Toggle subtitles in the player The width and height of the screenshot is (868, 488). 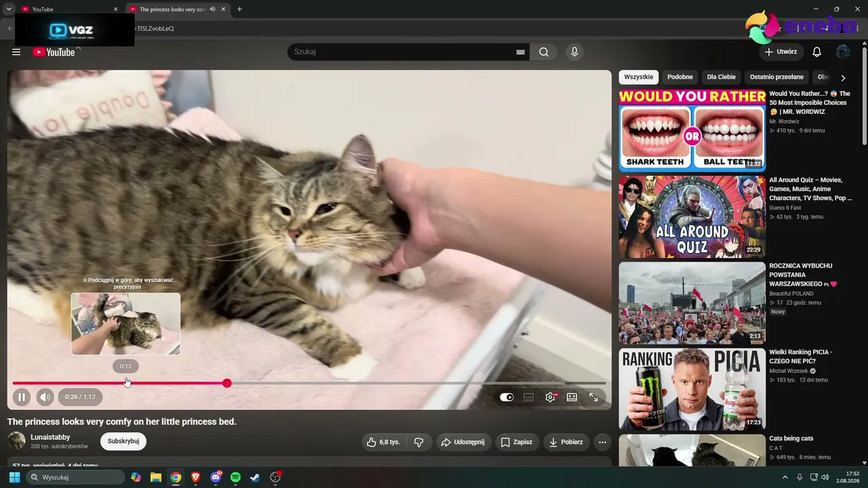click(528, 397)
